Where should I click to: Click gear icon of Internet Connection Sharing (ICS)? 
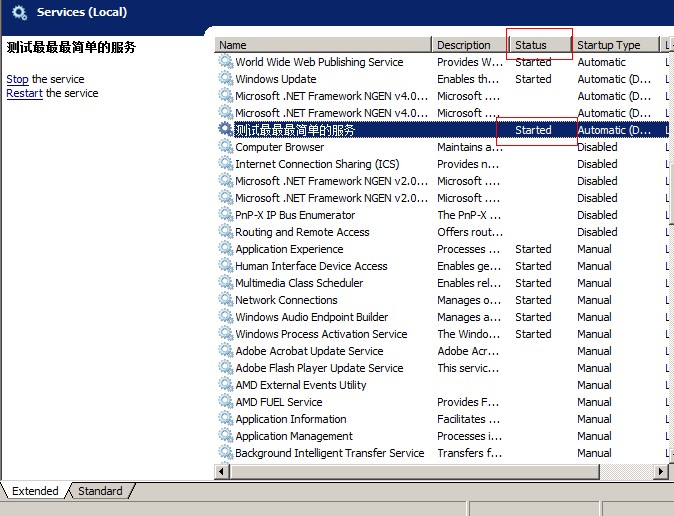coord(226,163)
